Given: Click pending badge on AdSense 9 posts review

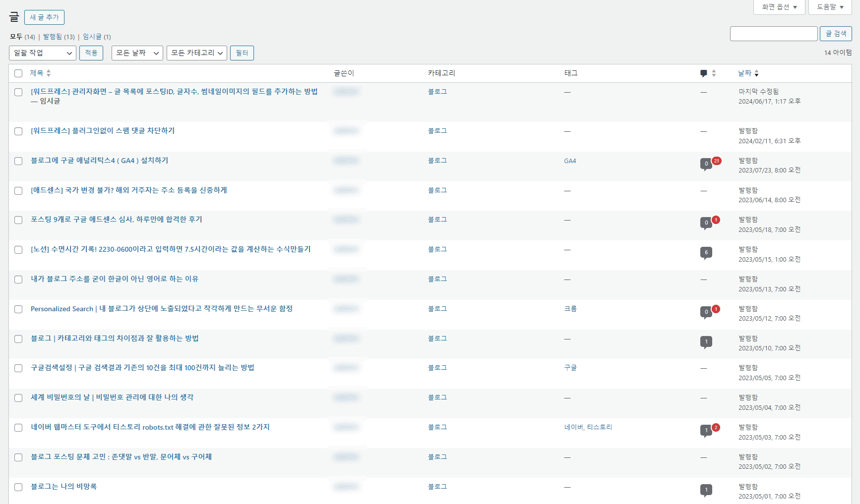Looking at the screenshot, I should (x=716, y=220).
